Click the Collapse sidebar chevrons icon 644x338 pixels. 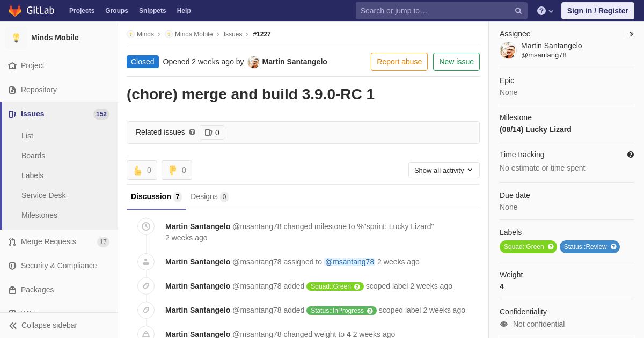13,325
